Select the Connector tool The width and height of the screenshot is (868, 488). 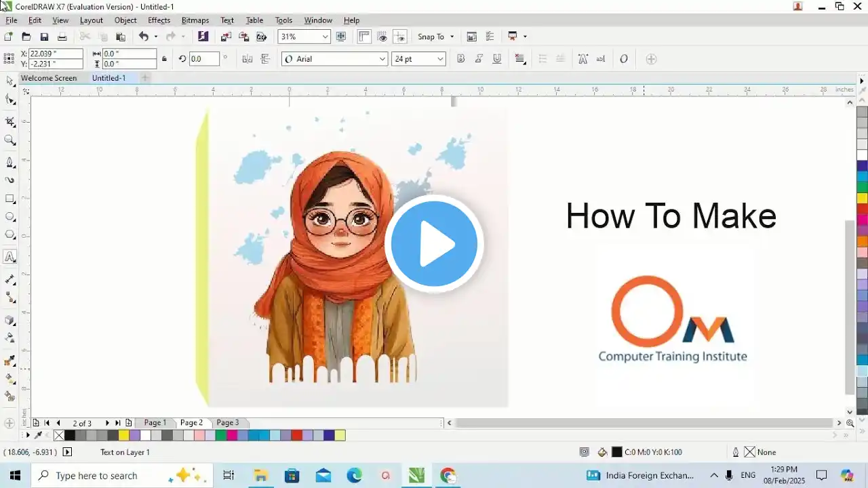[9, 298]
